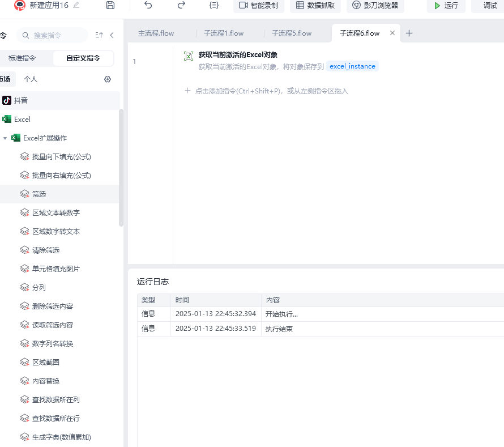Image resolution: width=504 pixels, height=447 pixels.
Task: Open the settings gear in command panel
Action: point(108,79)
